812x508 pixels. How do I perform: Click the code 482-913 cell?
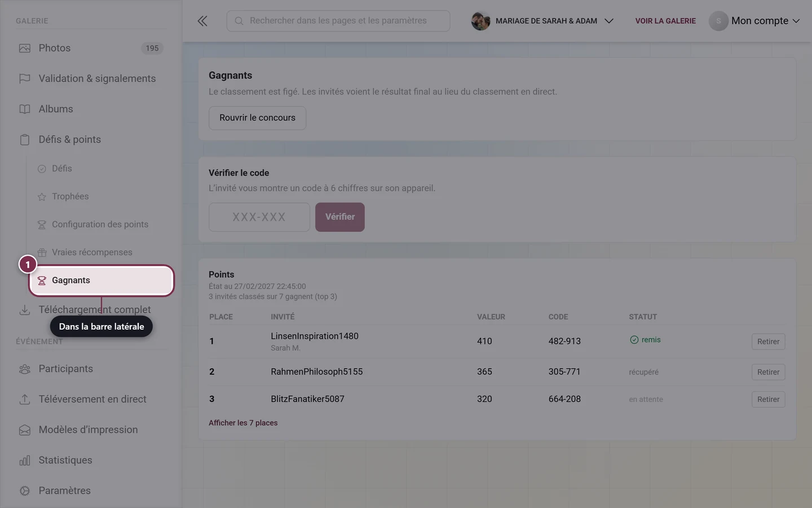point(564,341)
